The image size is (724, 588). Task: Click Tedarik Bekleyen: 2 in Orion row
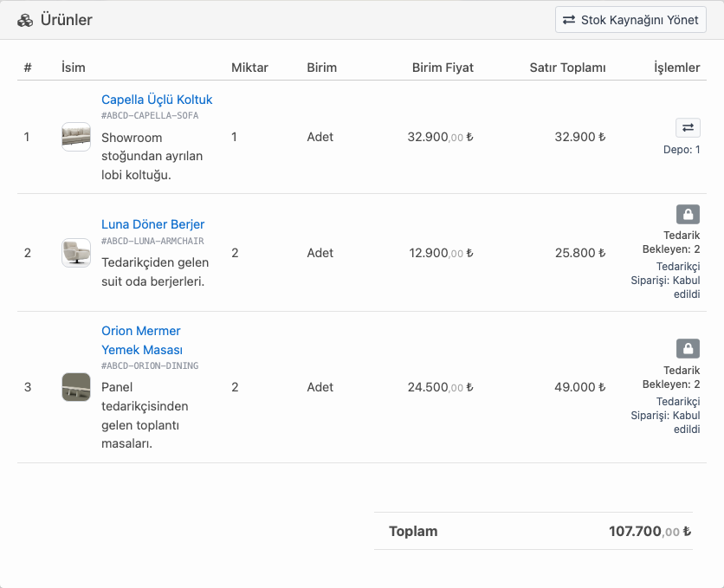click(x=671, y=377)
